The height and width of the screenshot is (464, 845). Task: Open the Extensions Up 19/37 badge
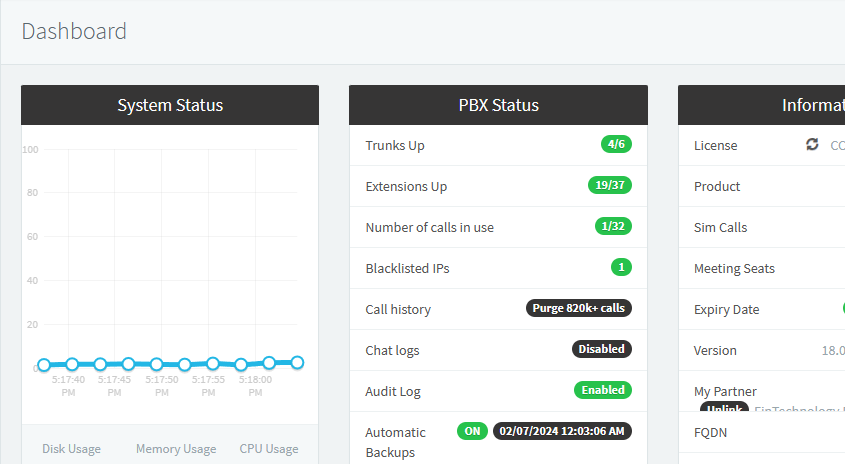coord(609,186)
